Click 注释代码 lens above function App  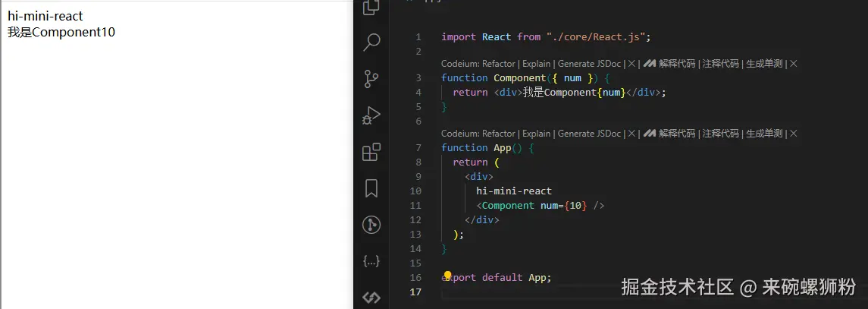(x=721, y=134)
